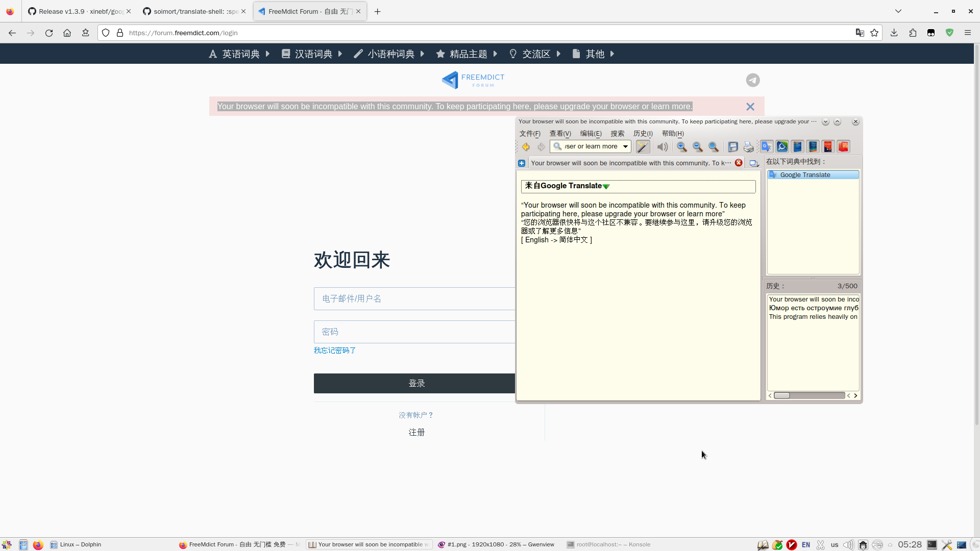
Task: Click the 电子邮件/用户名 input field
Action: click(414, 299)
